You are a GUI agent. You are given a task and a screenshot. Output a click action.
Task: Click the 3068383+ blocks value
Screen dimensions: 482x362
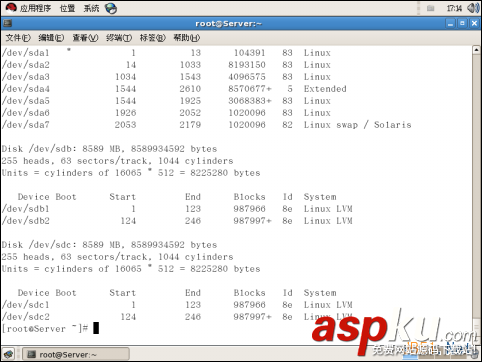(x=250, y=101)
